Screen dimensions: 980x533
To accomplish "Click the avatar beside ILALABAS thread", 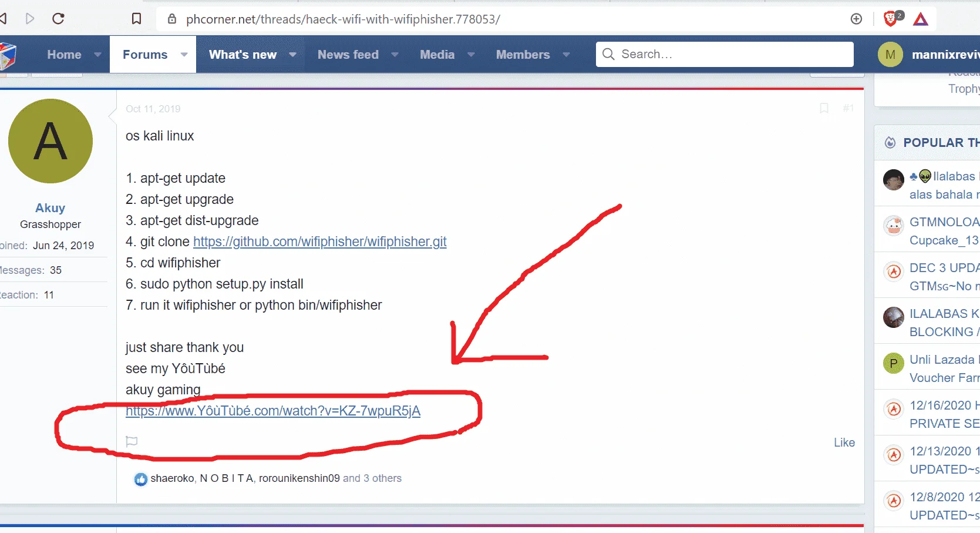I will [894, 317].
